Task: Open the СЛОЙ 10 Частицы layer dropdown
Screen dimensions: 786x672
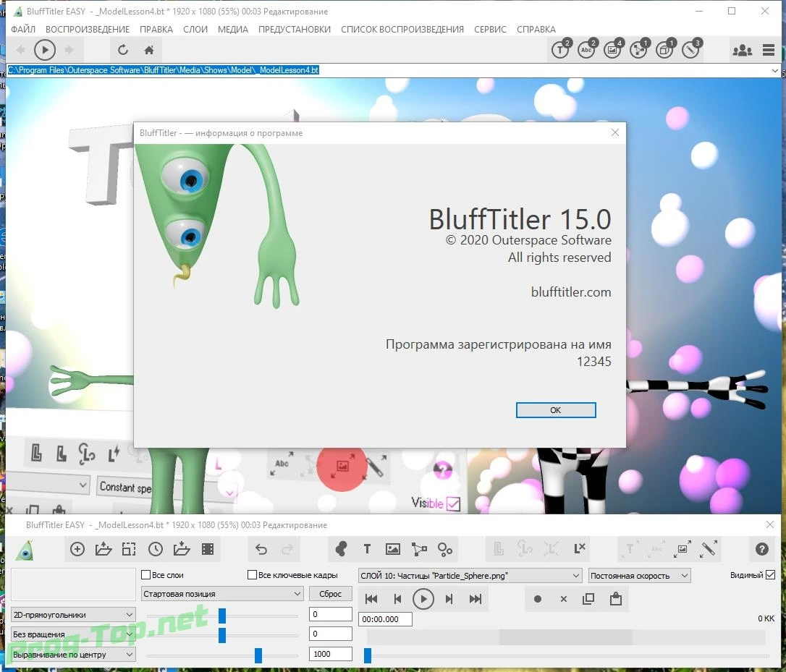Action: (x=470, y=576)
